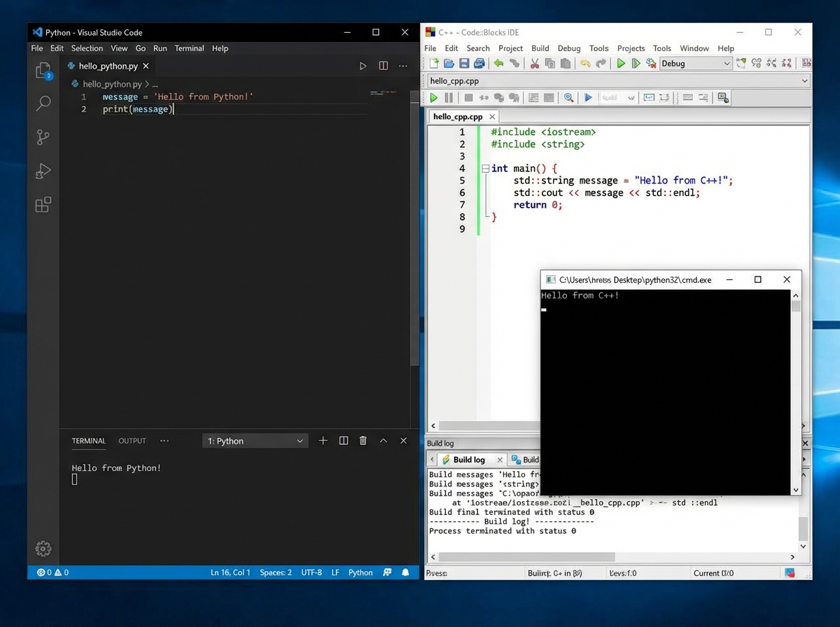This screenshot has height=627, width=840.
Task: Click the Search icon in Code::Blocks toolbar
Action: point(568,97)
